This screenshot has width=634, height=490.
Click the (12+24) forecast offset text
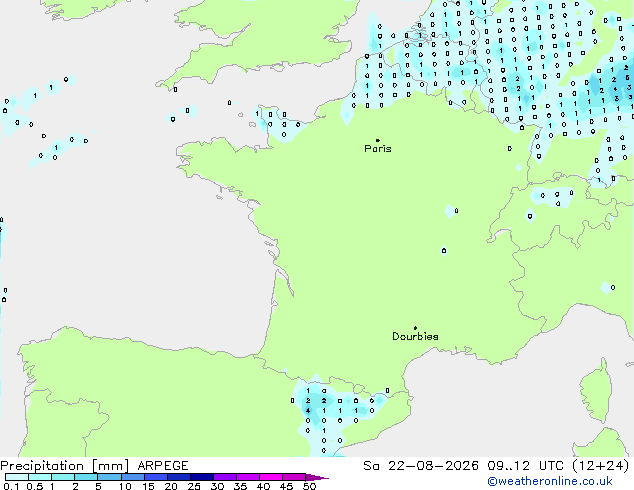pos(601,466)
